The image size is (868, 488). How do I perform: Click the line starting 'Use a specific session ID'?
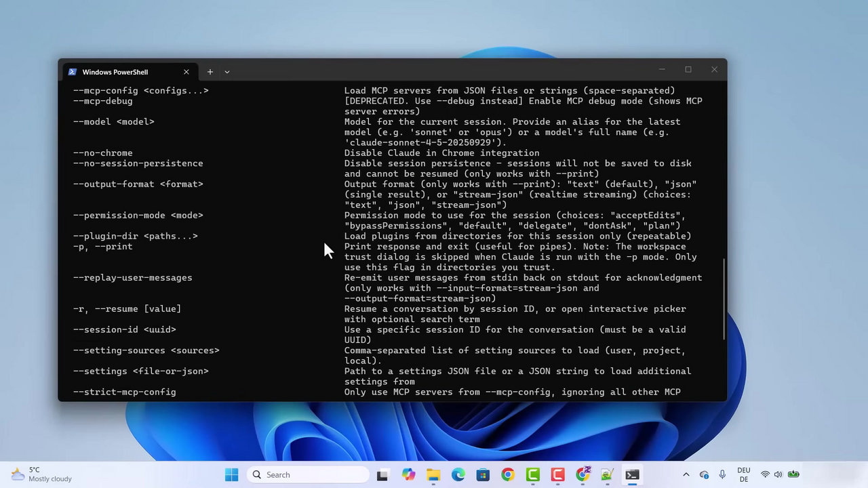click(515, 329)
